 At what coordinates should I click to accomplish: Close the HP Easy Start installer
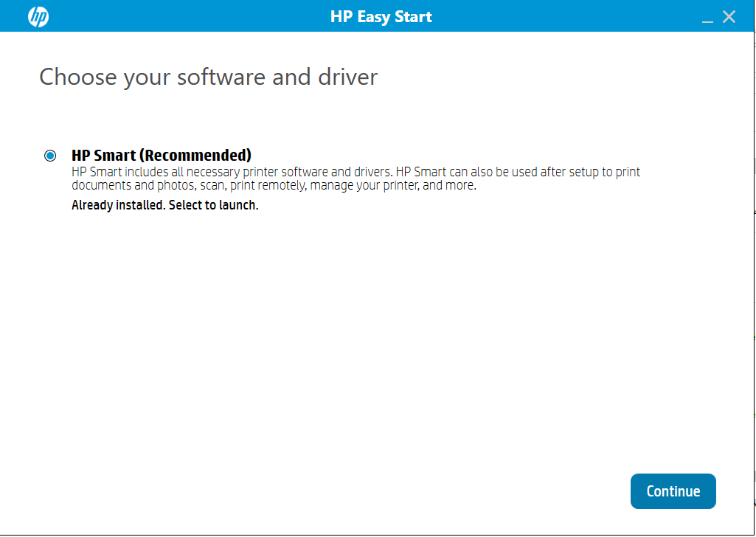(x=729, y=15)
